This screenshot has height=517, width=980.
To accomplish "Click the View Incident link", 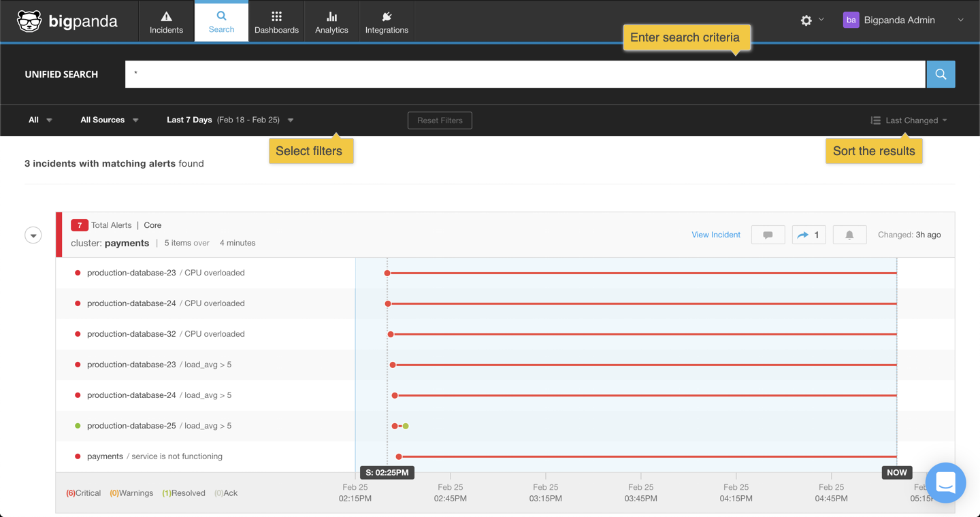I will [716, 235].
